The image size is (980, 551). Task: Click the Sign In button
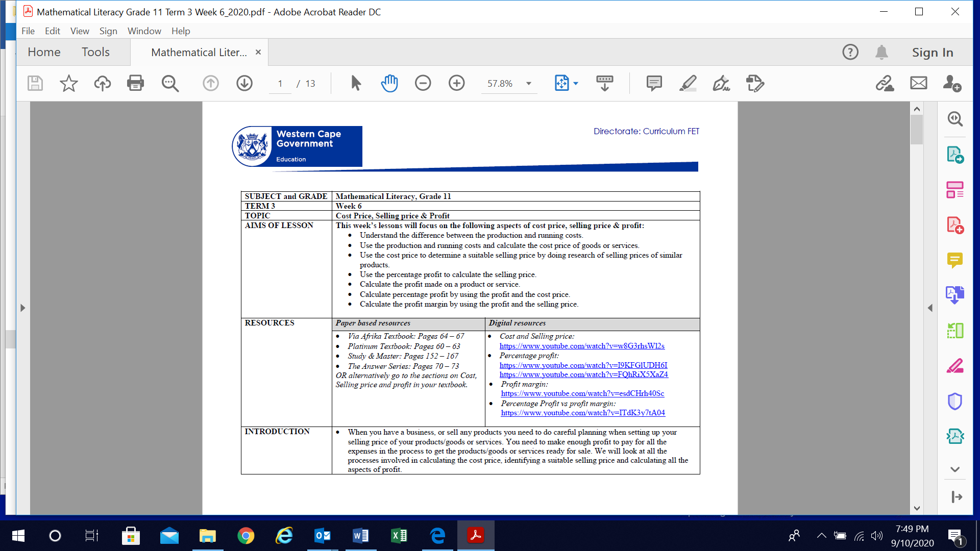click(x=933, y=52)
